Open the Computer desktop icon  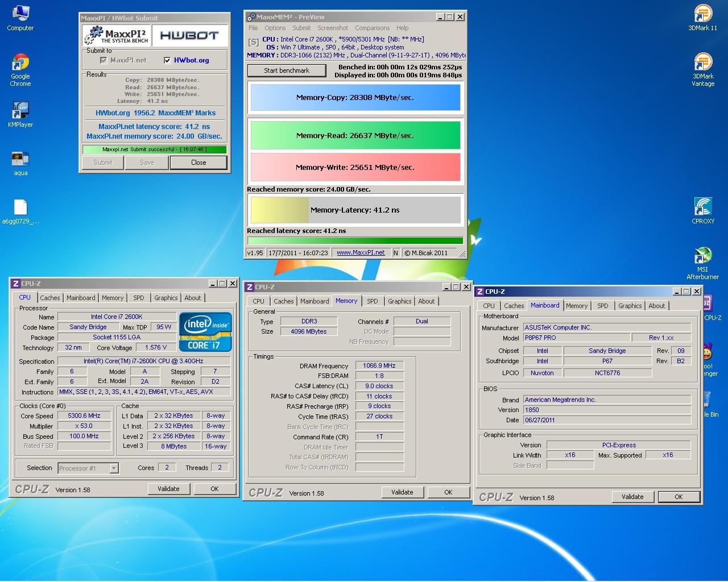[20, 18]
